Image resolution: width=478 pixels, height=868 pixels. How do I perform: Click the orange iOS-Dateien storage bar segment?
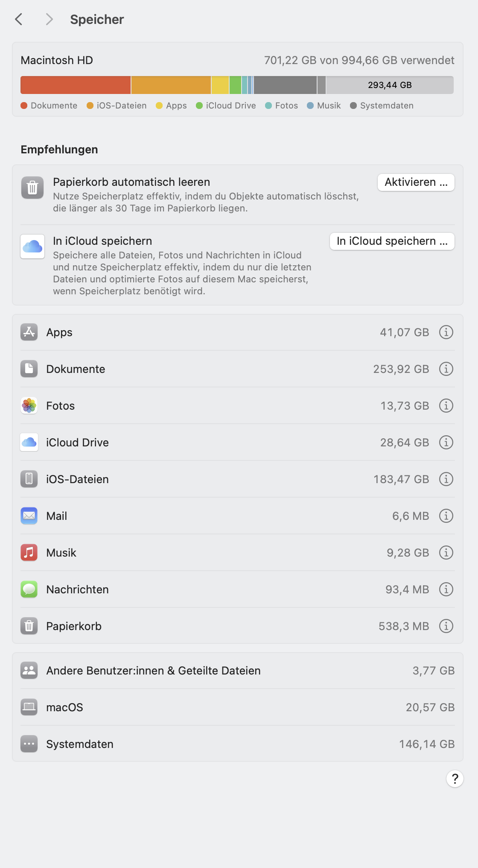point(171,85)
